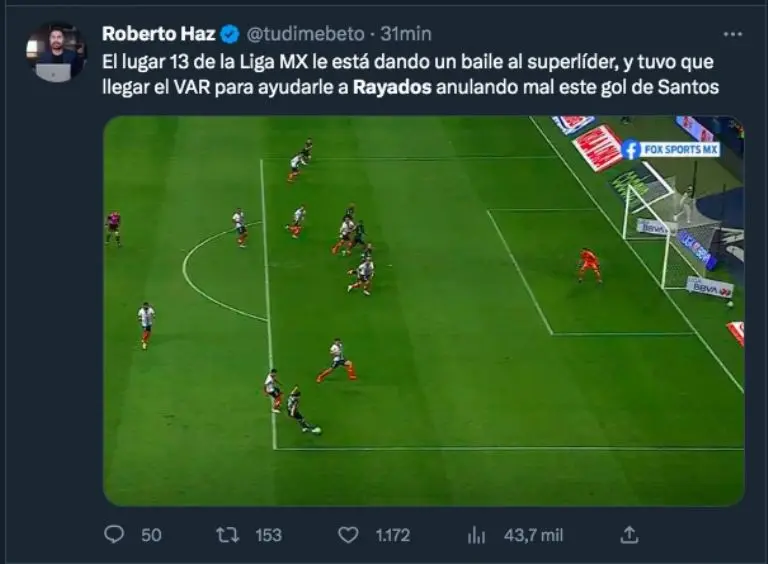This screenshot has width=768, height=564.
Task: Like the tweet with the heart icon
Action: pos(348,535)
